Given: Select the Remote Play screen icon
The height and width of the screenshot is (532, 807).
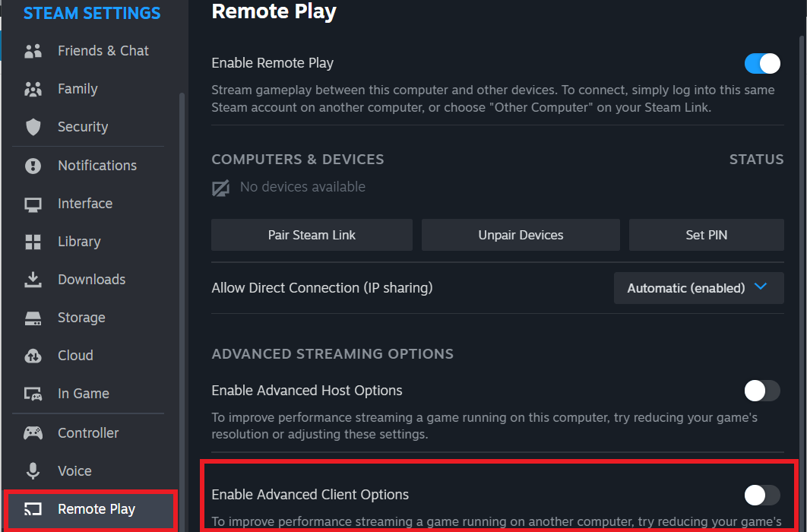Looking at the screenshot, I should 33,509.
